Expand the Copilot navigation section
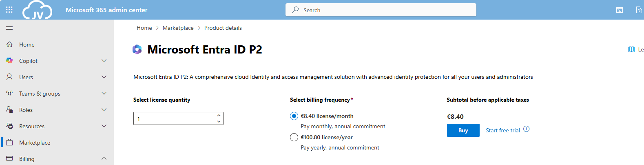Viewport: 644px width, 165px height. tap(104, 61)
